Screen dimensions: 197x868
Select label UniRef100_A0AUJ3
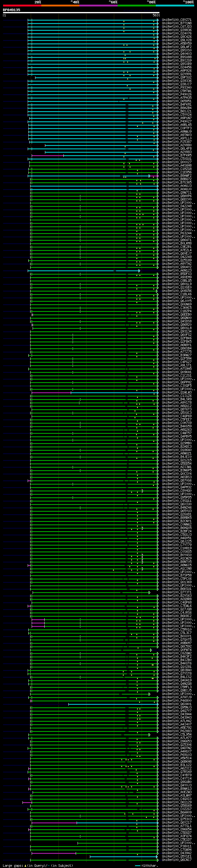tap(177, 186)
